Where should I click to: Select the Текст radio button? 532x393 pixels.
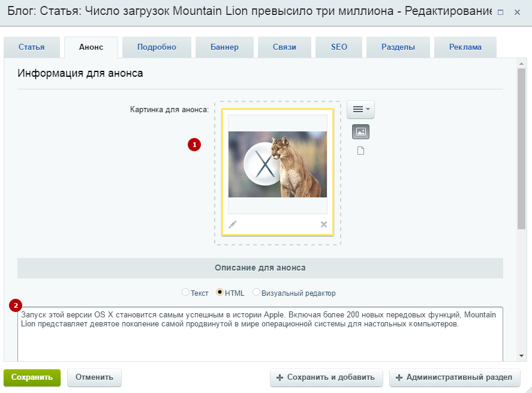click(x=185, y=292)
